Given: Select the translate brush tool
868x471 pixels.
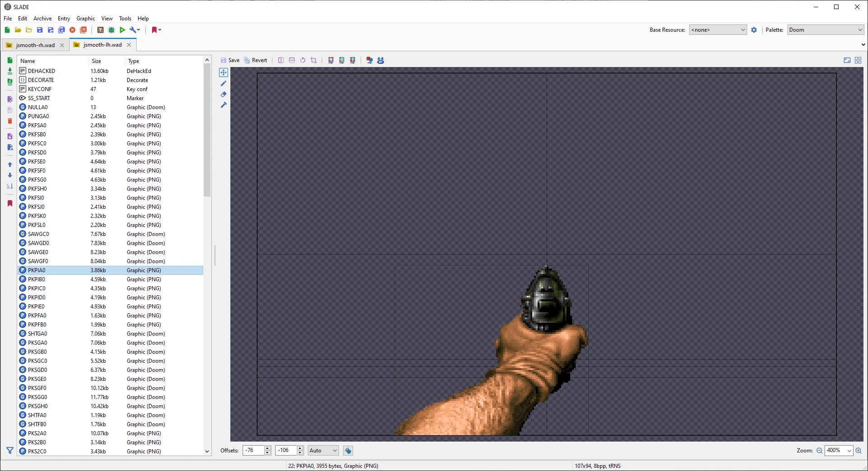Looking at the screenshot, I should coord(224,105).
